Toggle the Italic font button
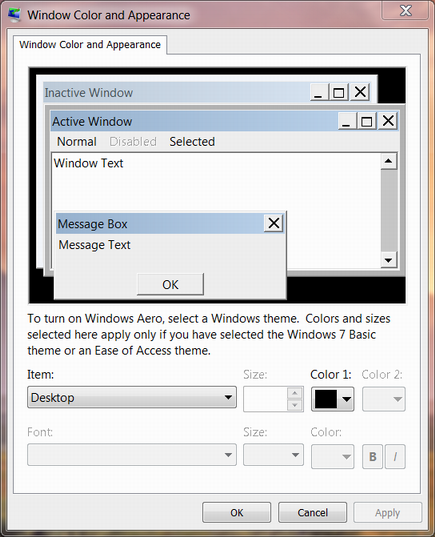435x537 pixels. point(395,457)
